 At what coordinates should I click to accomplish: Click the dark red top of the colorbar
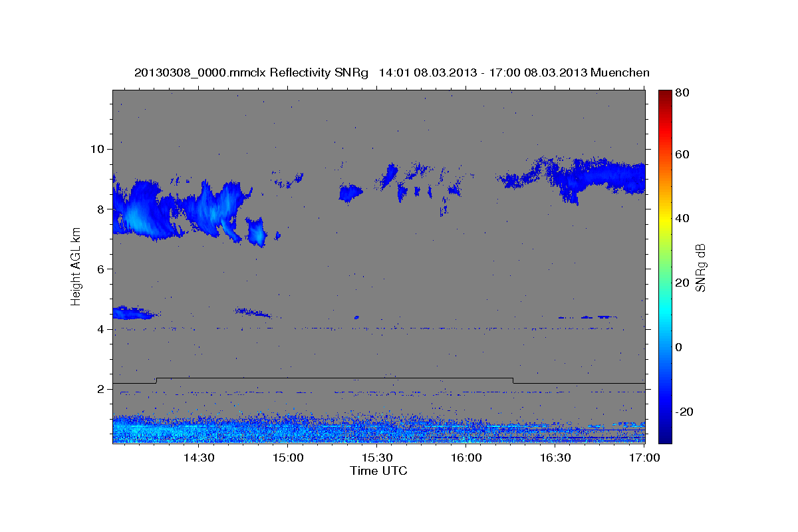tap(664, 96)
